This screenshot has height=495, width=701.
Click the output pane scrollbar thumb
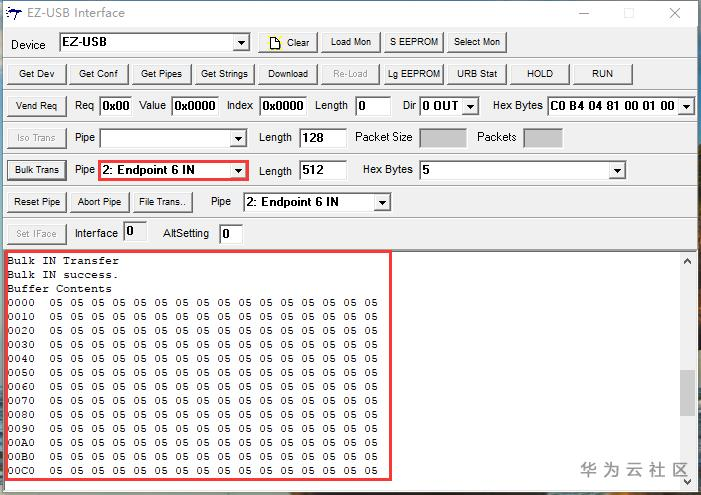point(687,393)
